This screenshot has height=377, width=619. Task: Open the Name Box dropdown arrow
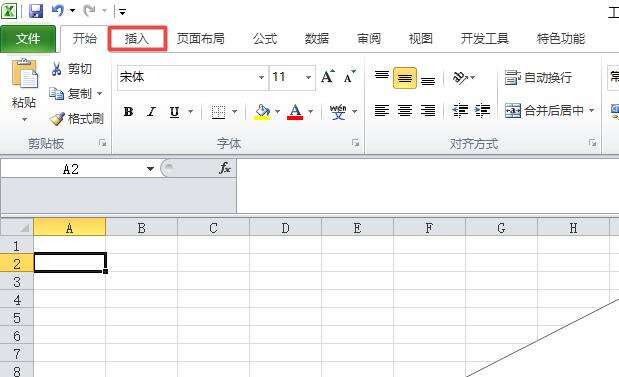pyautogui.click(x=150, y=169)
